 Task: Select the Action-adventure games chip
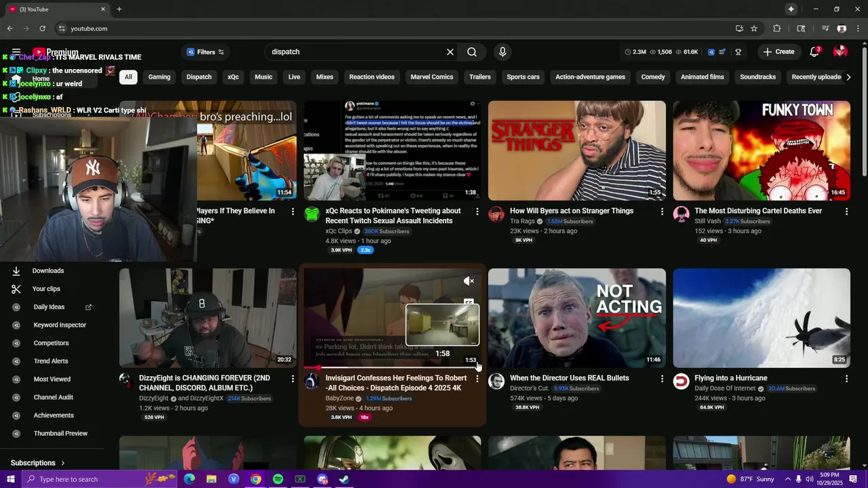pos(590,77)
